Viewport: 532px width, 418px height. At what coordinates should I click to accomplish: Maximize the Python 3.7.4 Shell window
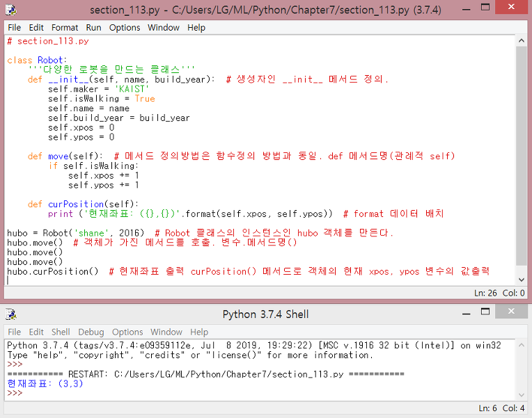485,312
